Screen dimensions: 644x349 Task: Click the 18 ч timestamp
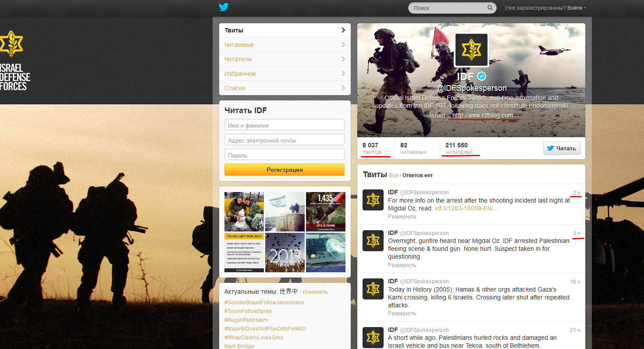click(575, 281)
